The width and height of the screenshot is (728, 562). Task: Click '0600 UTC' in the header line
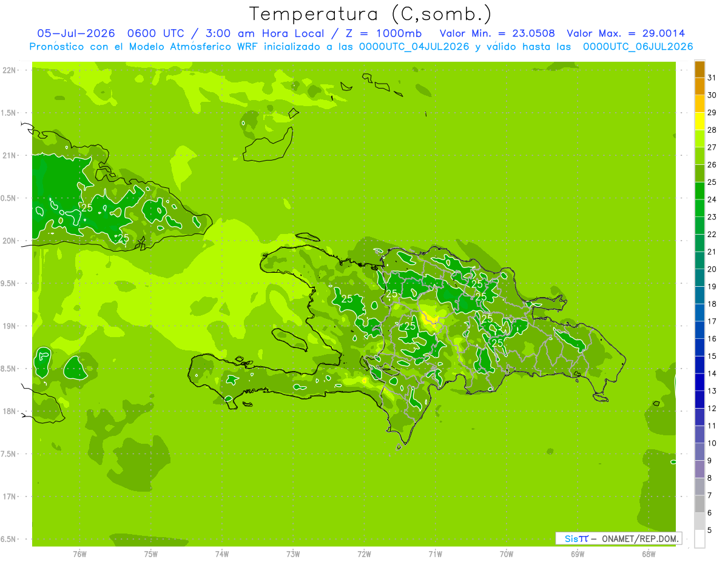(156, 33)
